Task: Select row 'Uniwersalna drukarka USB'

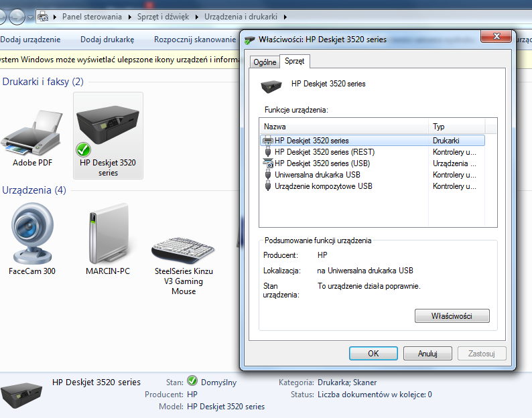Action: click(372, 175)
